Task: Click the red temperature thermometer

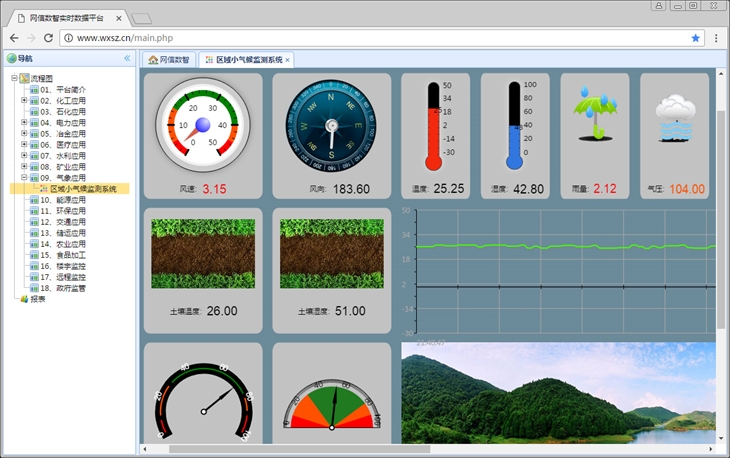Action: pos(433,126)
